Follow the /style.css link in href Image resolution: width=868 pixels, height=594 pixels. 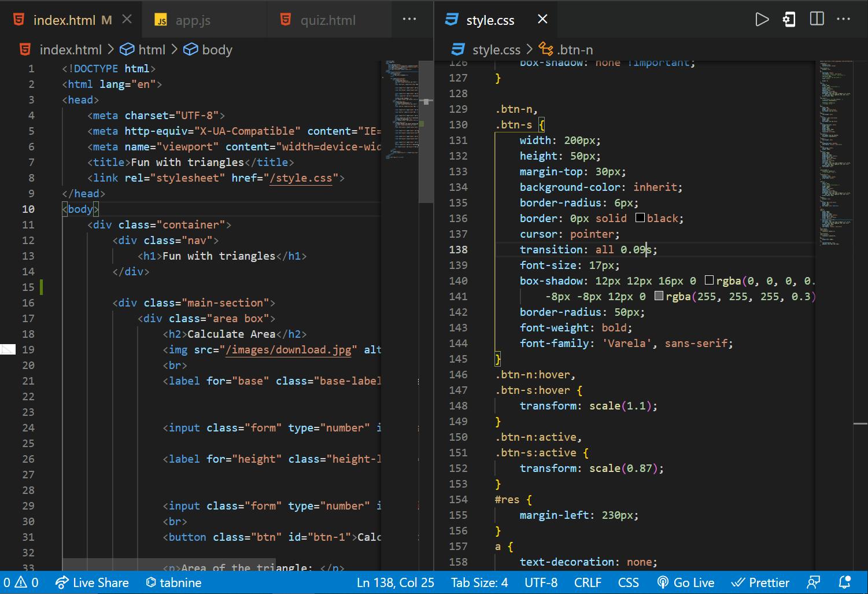coord(301,178)
